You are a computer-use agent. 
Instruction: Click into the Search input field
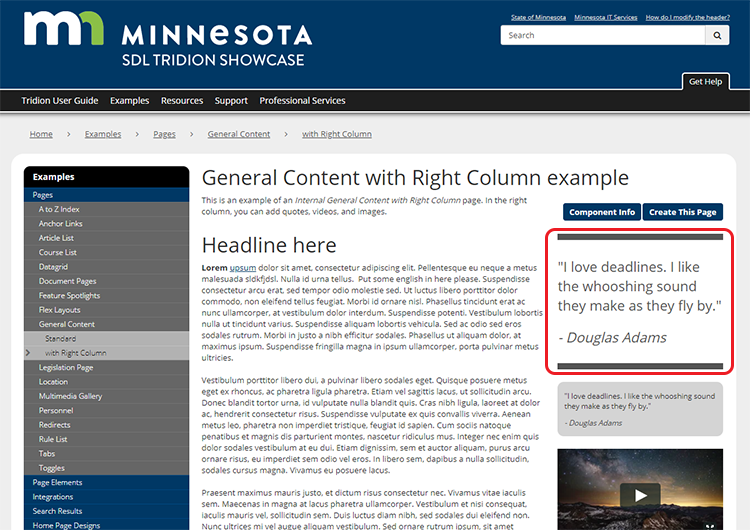[603, 35]
